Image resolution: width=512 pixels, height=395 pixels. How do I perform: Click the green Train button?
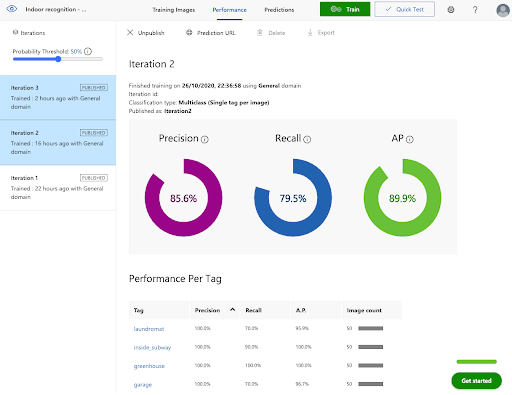point(345,9)
